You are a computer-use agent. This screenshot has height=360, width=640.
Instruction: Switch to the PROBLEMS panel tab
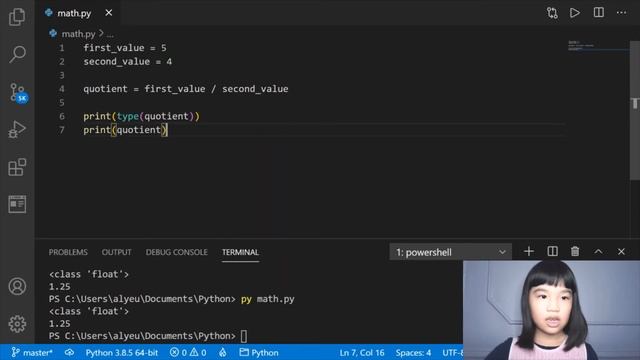pos(68,252)
